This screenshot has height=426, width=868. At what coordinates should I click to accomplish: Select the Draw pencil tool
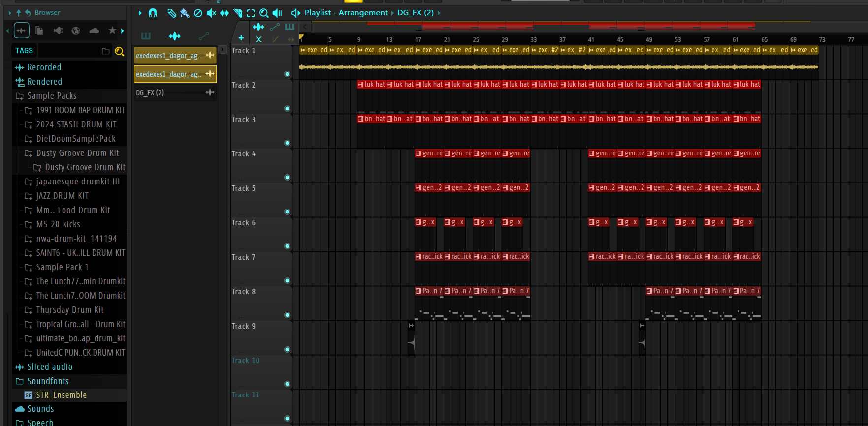(x=171, y=13)
